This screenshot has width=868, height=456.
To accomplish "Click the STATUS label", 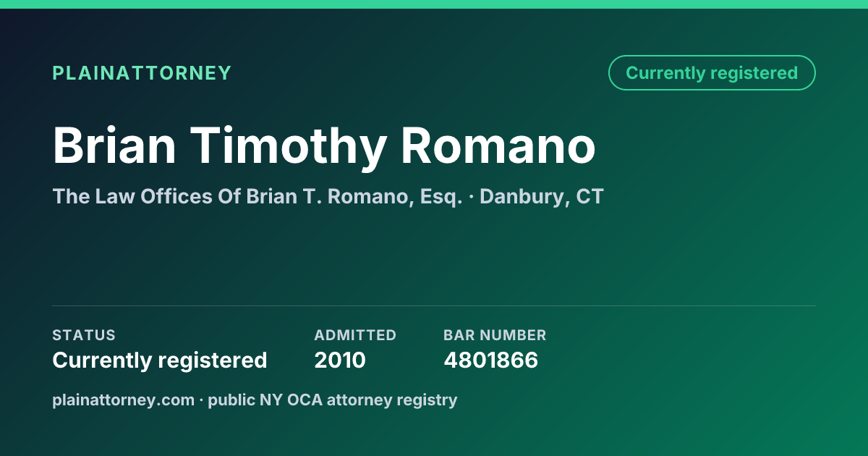I will click(x=84, y=335).
